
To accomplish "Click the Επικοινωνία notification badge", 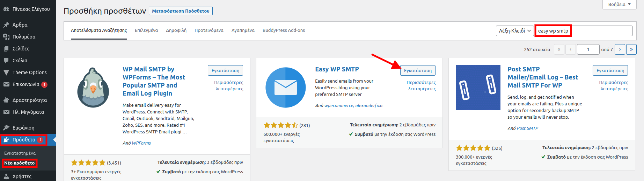I will (x=44, y=84).
